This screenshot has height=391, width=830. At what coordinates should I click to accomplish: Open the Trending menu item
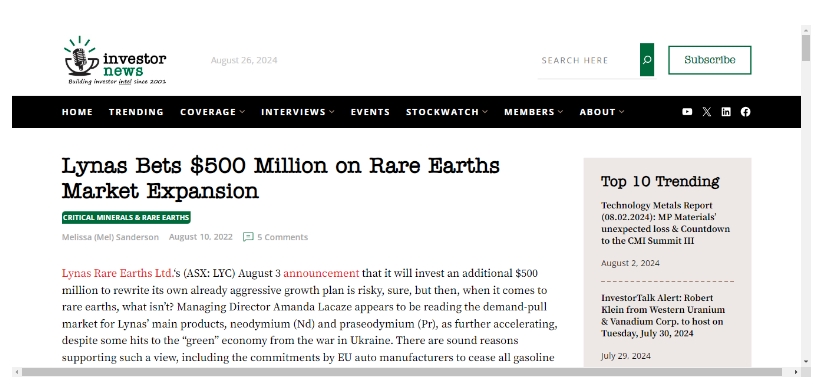136,112
